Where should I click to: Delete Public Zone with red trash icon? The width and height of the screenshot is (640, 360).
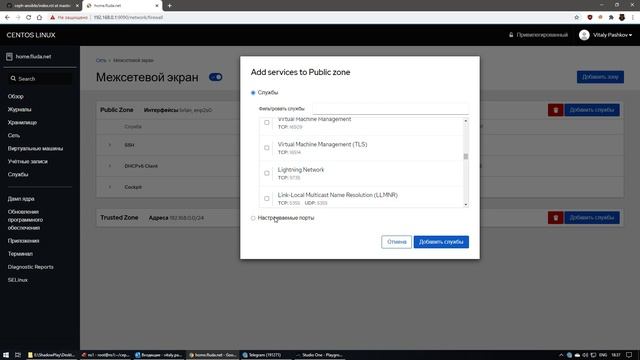[556, 110]
